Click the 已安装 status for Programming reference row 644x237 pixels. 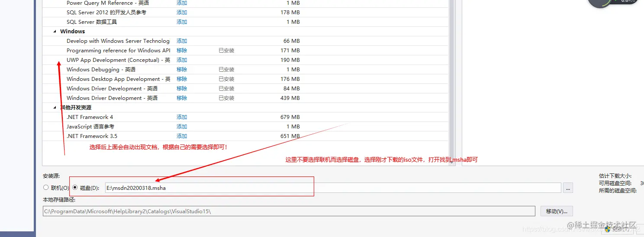226,51
